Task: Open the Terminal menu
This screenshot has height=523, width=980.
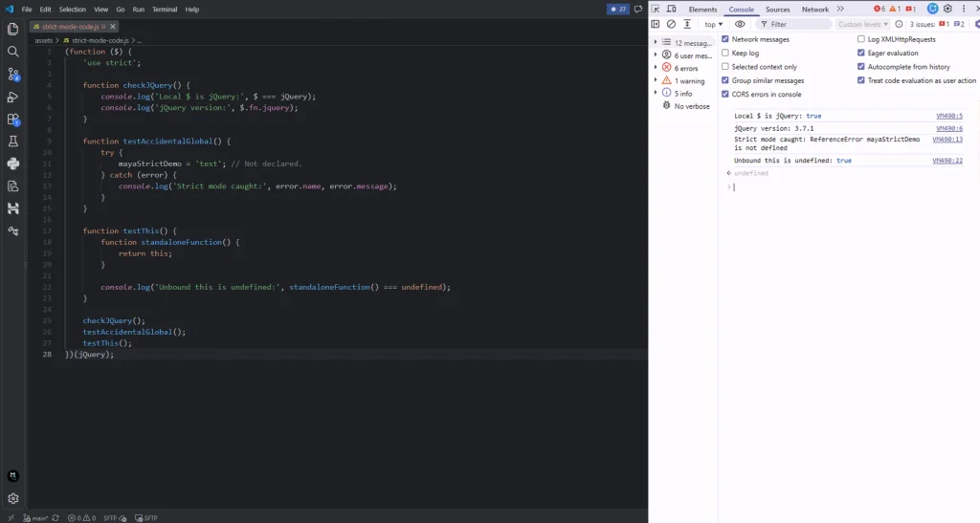Action: point(165,10)
